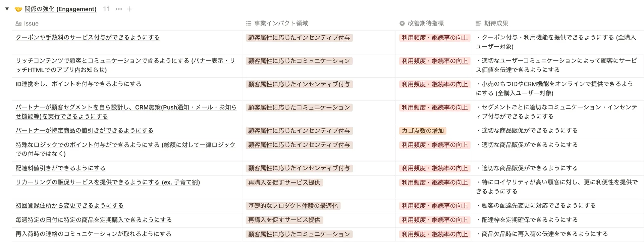Click the list icon beside 事業インパクト領域
This screenshot has width=644, height=243.
pyautogui.click(x=249, y=24)
